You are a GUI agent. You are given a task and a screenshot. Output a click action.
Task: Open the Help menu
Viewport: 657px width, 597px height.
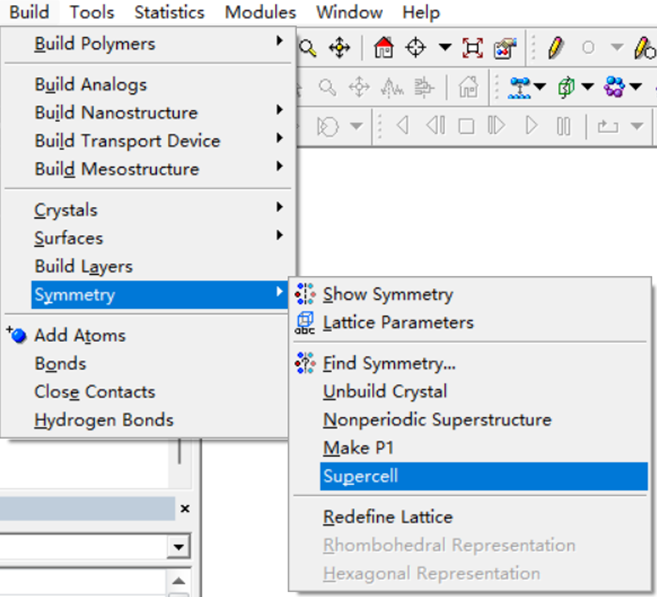click(421, 12)
